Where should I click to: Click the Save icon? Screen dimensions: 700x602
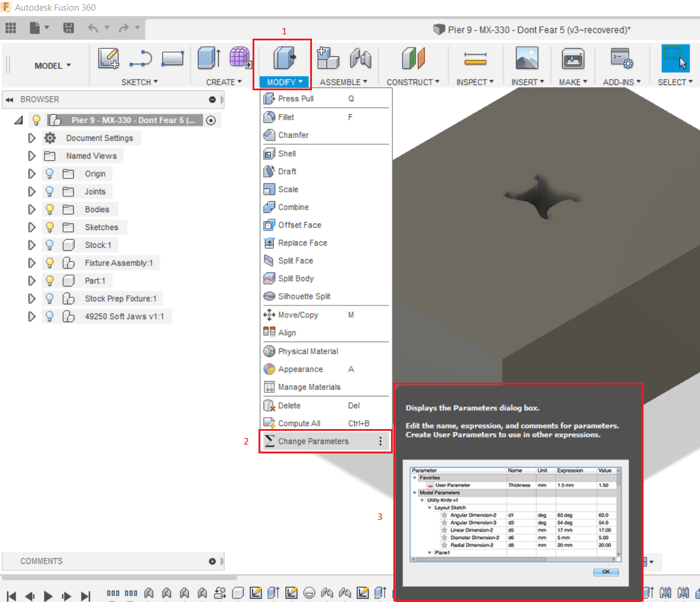[x=67, y=28]
